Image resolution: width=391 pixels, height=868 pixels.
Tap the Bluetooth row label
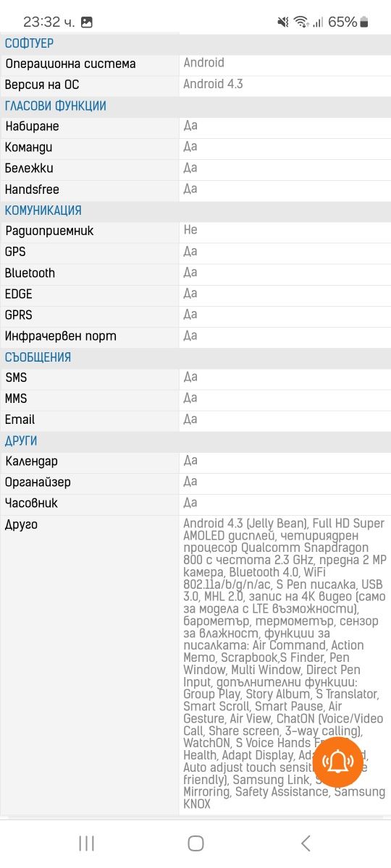tap(30, 273)
